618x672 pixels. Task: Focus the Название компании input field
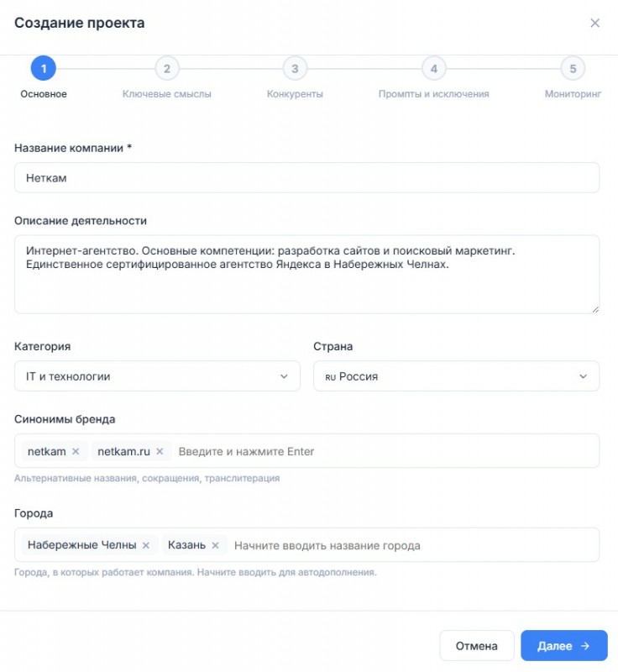tap(306, 178)
